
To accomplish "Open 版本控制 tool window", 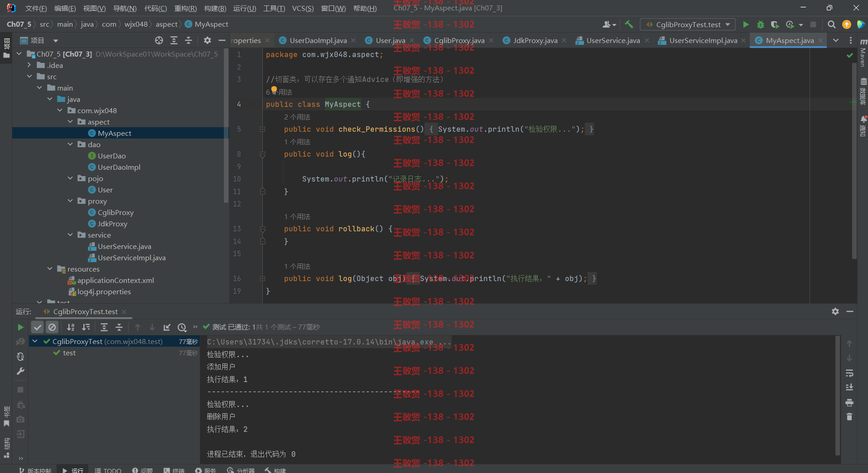I will [x=35, y=470].
